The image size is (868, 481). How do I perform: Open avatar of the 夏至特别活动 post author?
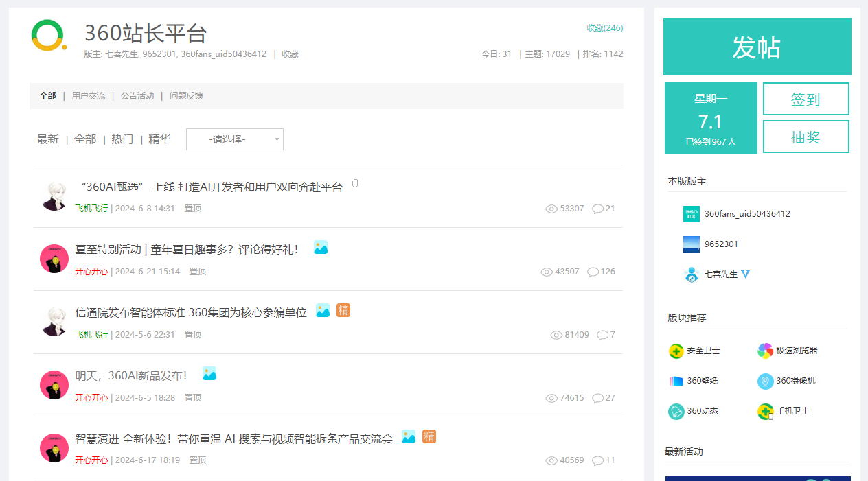(x=54, y=259)
